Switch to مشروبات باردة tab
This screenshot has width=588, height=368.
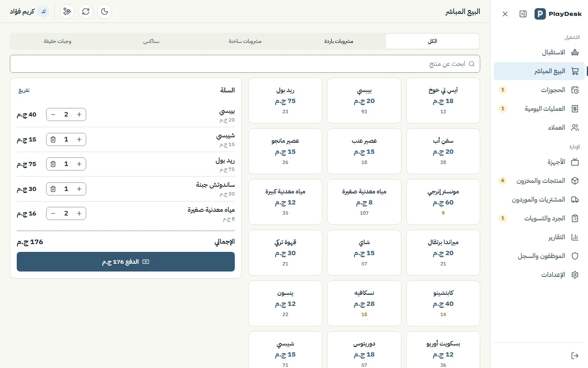339,41
